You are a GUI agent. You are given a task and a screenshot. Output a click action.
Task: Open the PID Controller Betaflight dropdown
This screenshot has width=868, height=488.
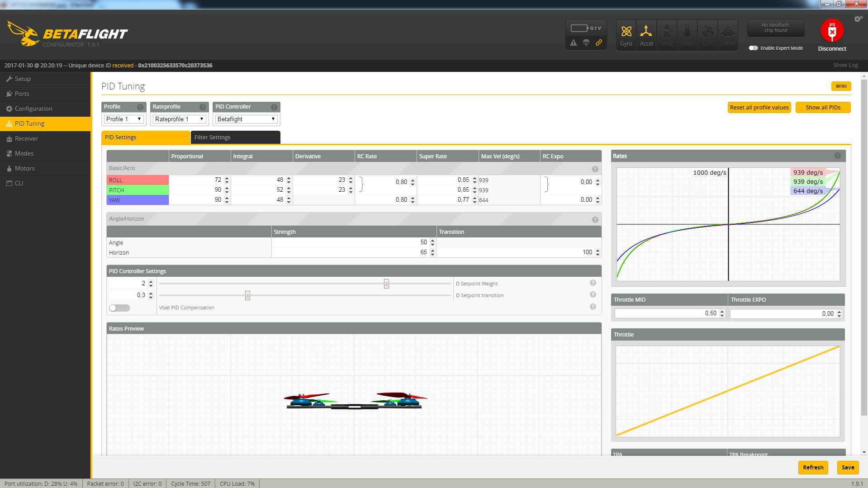pos(246,119)
